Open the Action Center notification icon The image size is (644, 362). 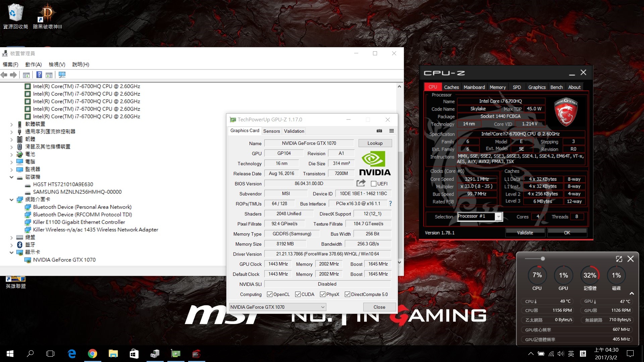tap(630, 354)
